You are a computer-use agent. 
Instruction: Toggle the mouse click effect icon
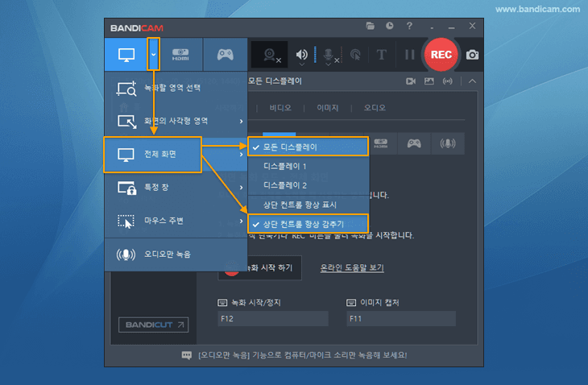pos(355,55)
